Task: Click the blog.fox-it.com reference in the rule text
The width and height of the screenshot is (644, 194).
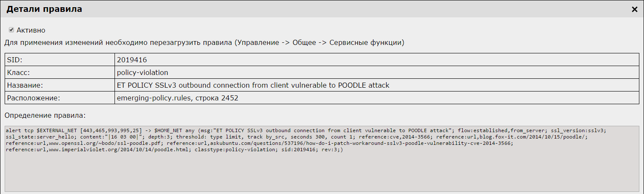Action: coord(533,137)
